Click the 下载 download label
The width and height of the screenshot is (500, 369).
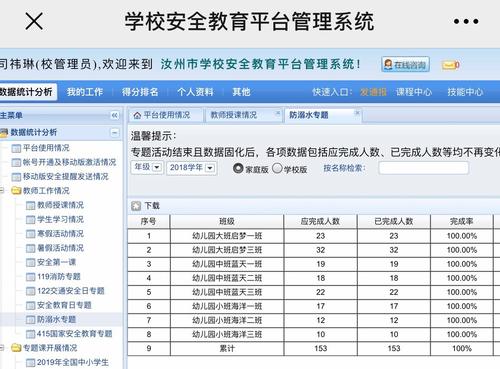pyautogui.click(x=152, y=206)
